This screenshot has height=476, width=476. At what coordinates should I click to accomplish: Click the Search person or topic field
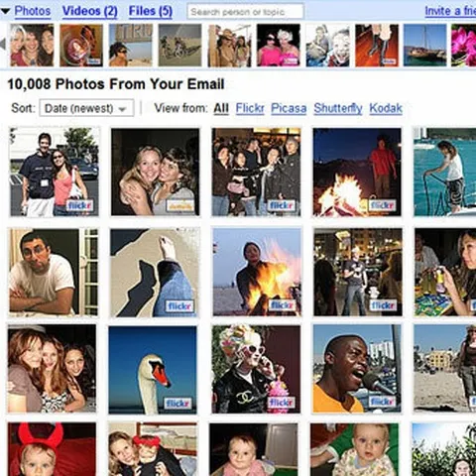(245, 12)
